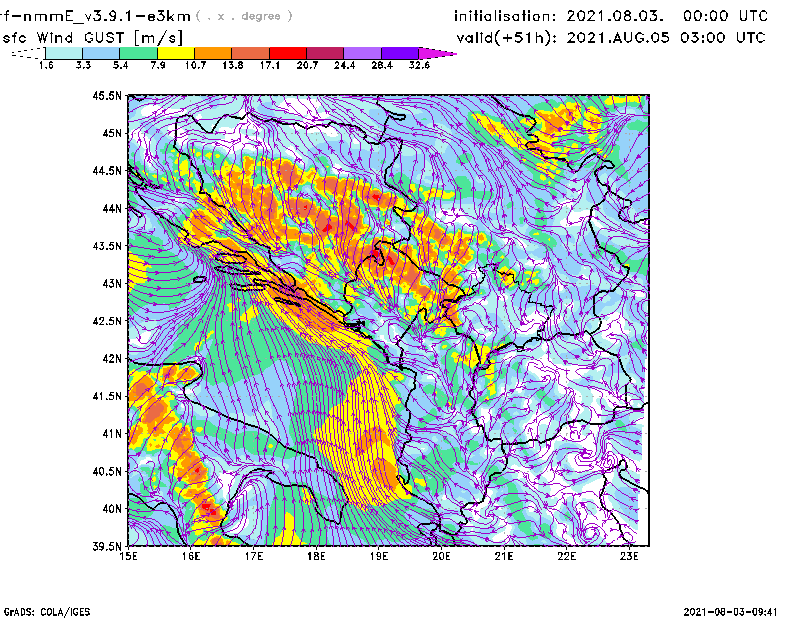The height and width of the screenshot is (618, 800).
Task: Click the 43.5N latitude label
Action: click(107, 246)
